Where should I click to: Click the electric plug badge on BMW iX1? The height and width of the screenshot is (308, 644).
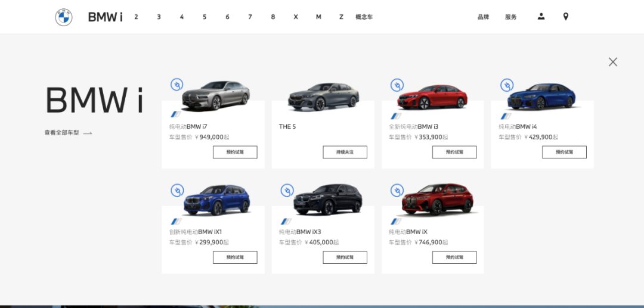[177, 190]
